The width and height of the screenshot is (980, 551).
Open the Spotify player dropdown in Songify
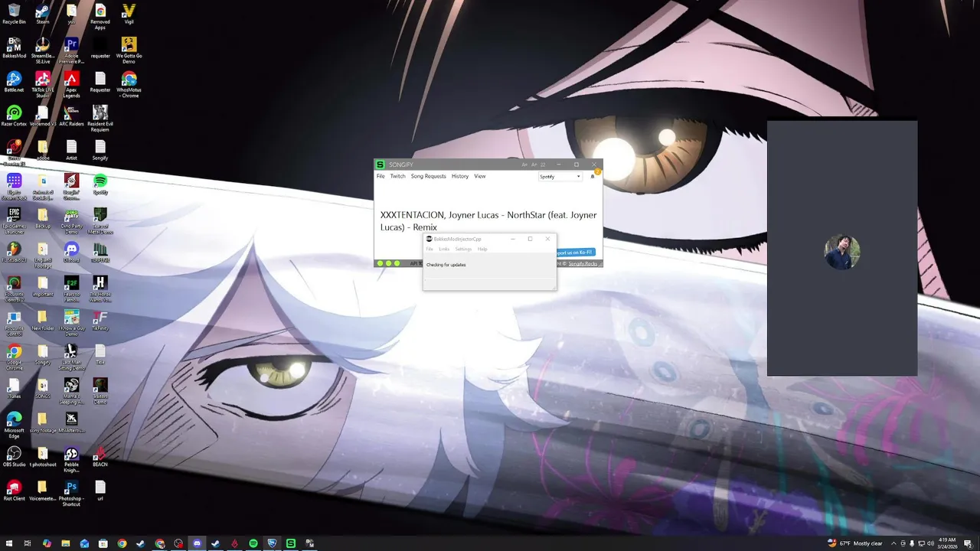point(560,177)
